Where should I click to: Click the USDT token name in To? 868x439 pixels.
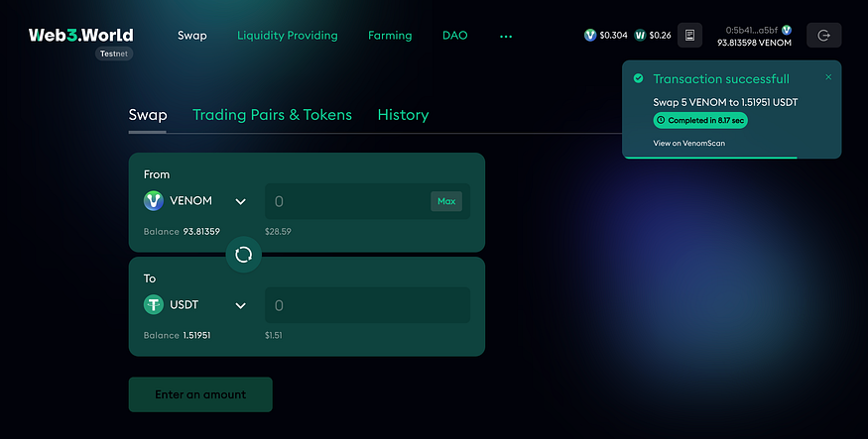pos(184,304)
